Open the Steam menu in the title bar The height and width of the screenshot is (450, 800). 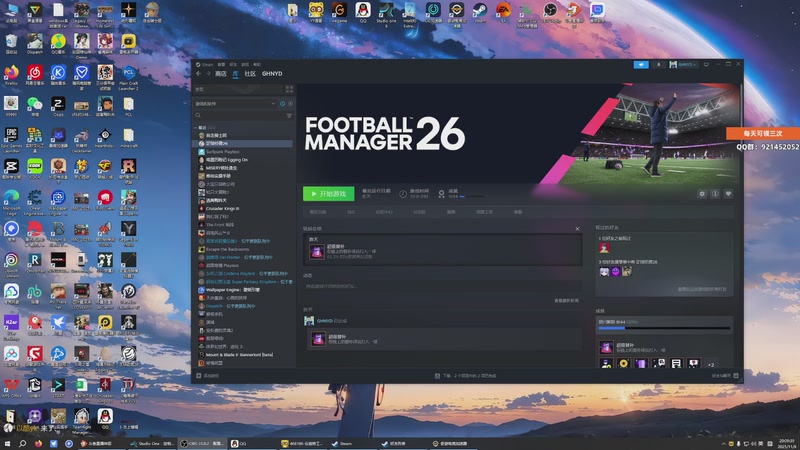(205, 65)
